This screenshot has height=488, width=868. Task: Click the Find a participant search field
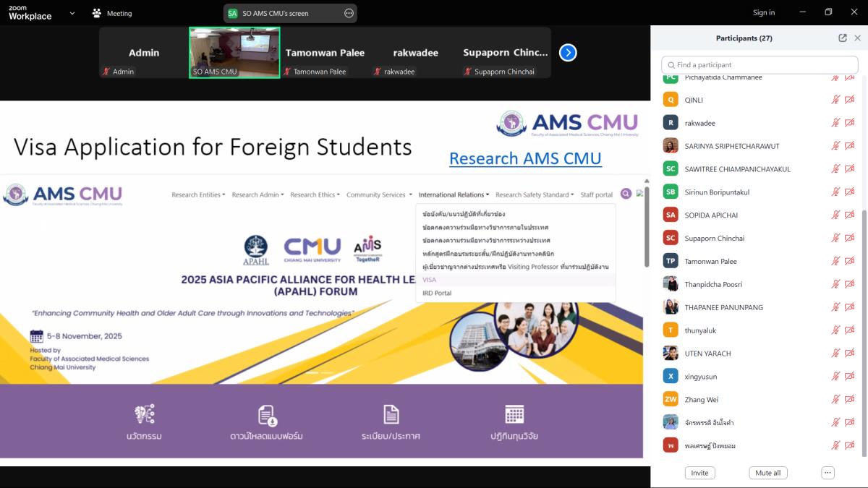point(759,64)
